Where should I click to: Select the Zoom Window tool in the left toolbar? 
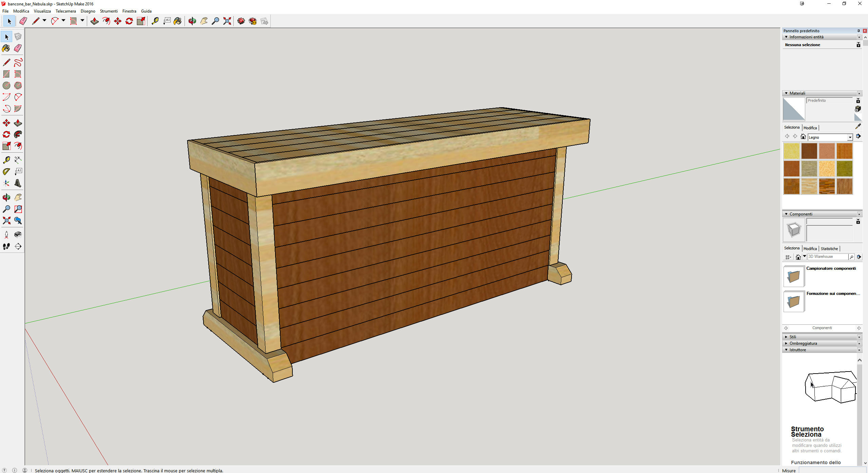[x=18, y=209]
